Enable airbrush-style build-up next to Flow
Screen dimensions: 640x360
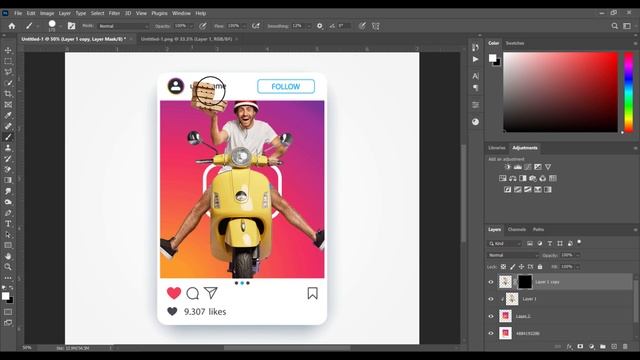pos(256,26)
